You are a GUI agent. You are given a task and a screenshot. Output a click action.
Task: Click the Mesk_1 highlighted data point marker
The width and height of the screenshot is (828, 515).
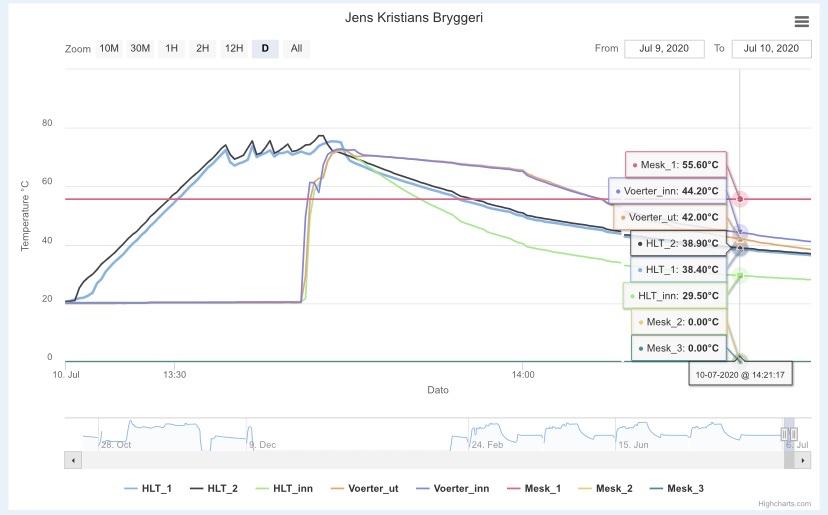point(740,199)
